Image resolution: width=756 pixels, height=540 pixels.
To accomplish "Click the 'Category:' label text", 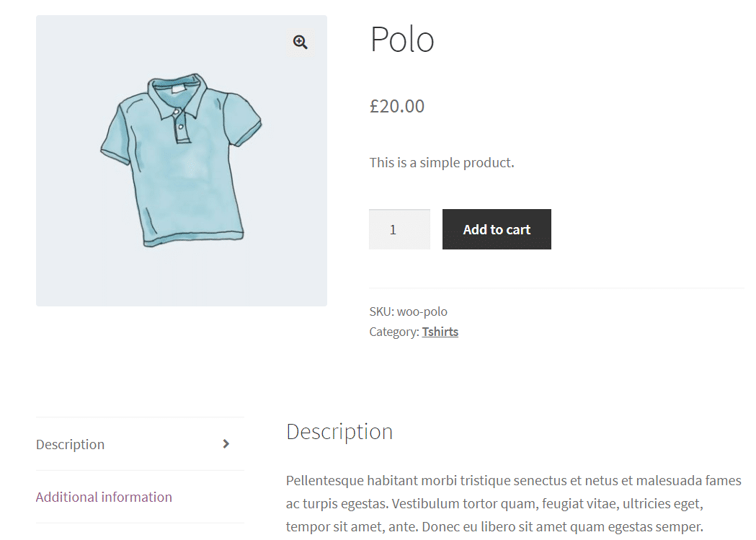I will [394, 332].
